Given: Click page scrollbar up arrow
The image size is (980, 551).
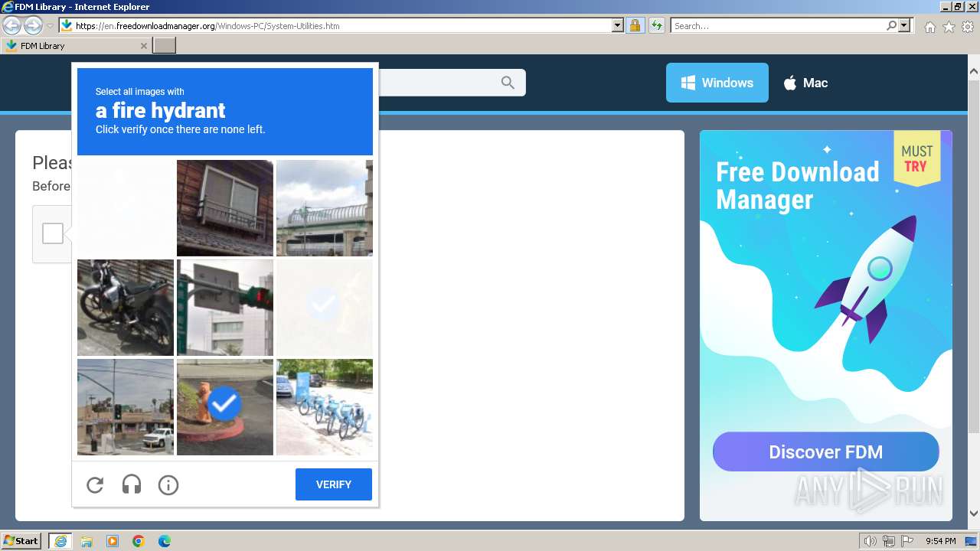Looking at the screenshot, I should tap(973, 72).
